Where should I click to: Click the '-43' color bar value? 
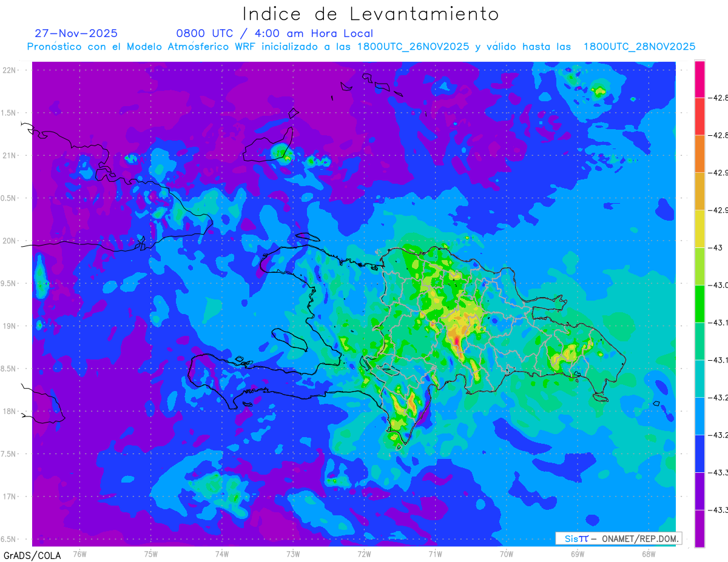pos(716,247)
